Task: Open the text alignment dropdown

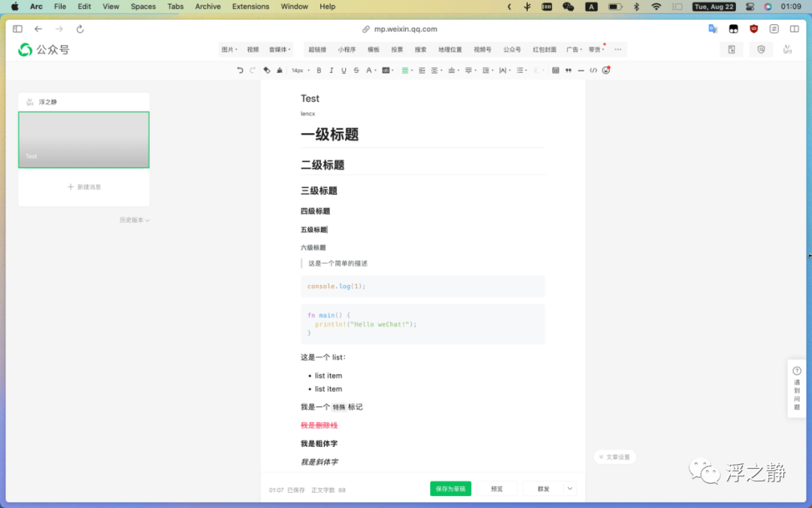Action: coord(407,71)
